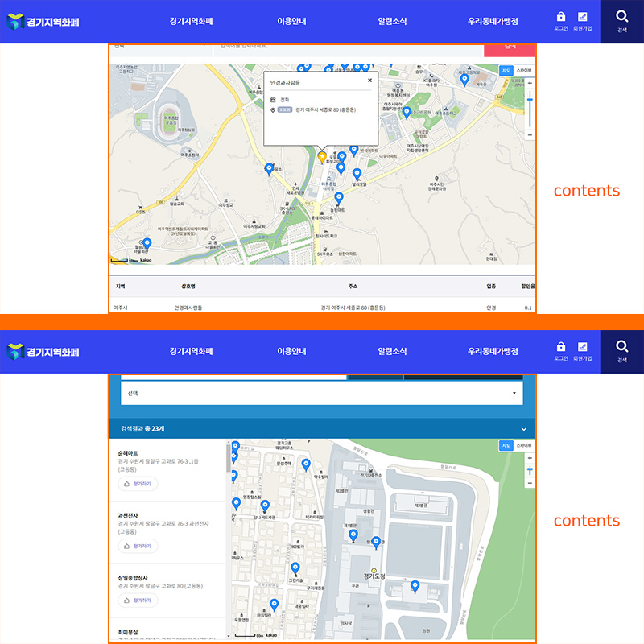Click the popup address 경기 여주시 세종로 80
Image resolution: width=644 pixels, height=644 pixels.
click(x=326, y=110)
